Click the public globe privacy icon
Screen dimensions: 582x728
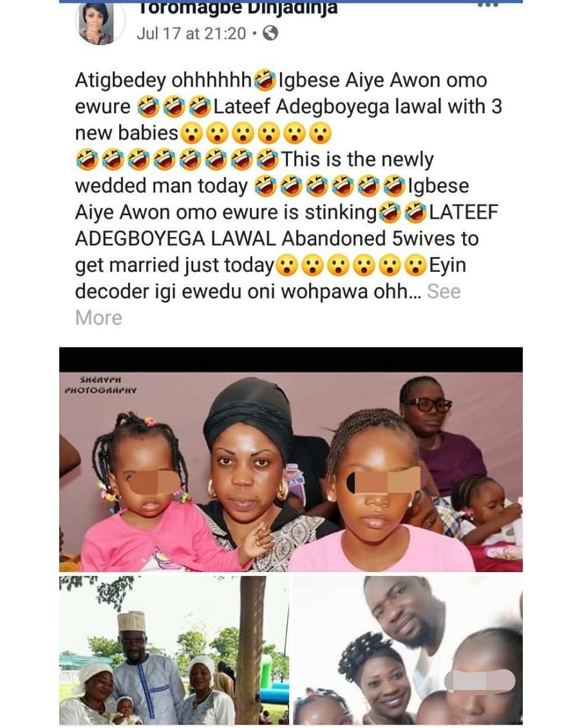tap(270, 34)
